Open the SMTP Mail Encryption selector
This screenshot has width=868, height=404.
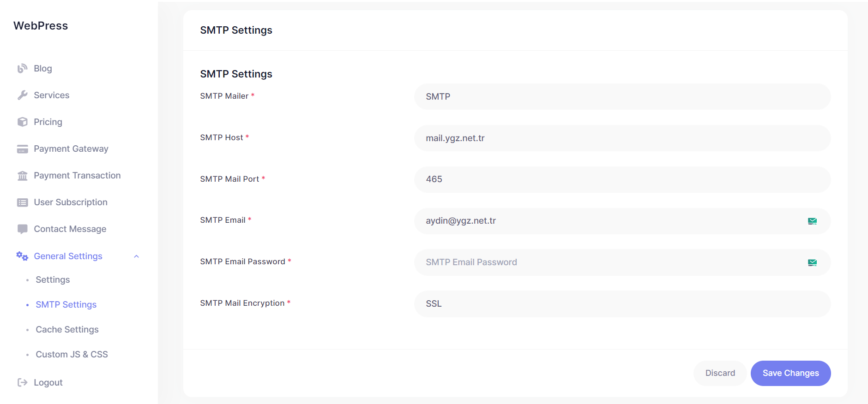[622, 303]
